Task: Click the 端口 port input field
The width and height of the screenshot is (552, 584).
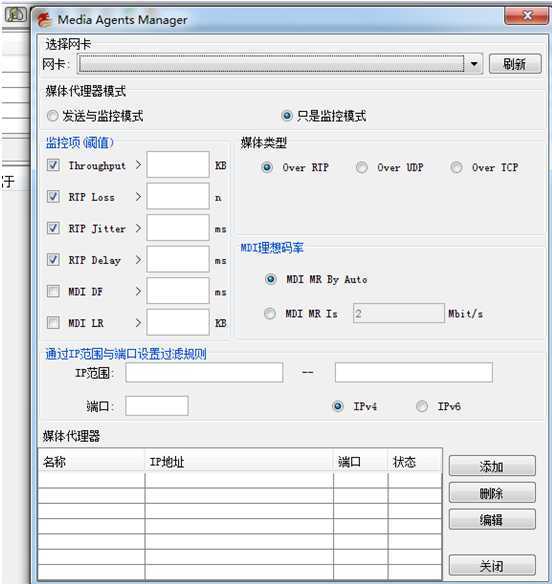Action: [x=157, y=406]
